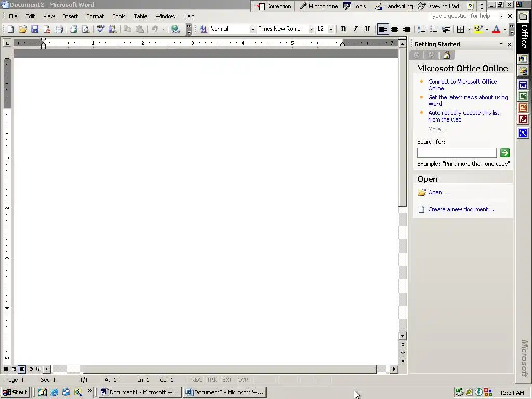532x399 pixels.
Task: Open the Font dropdown showing Times New Roman
Action: click(x=311, y=29)
